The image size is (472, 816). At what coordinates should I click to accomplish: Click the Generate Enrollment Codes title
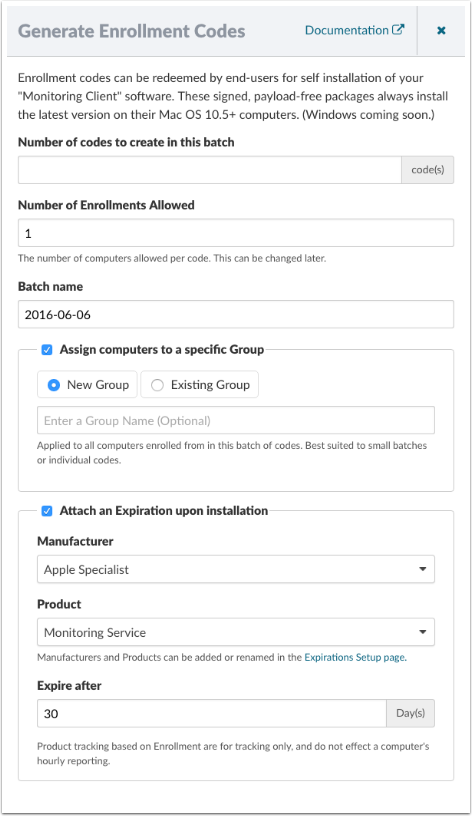(132, 31)
